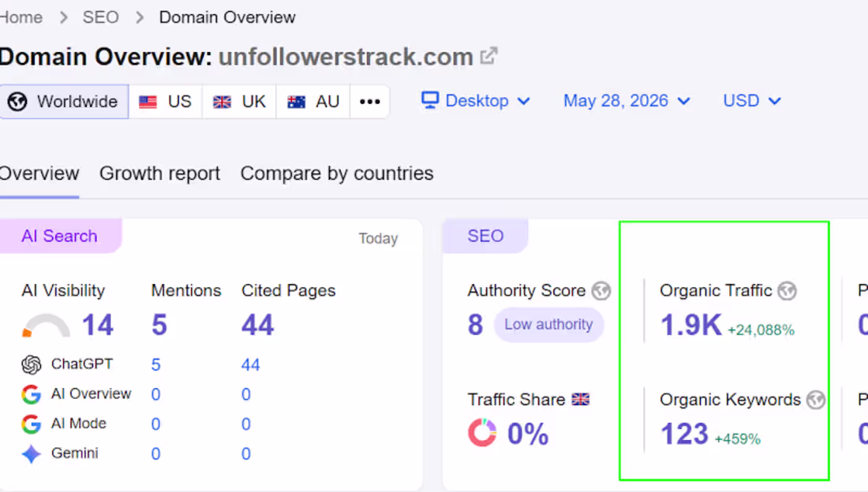Switch to Growth report tab
This screenshot has height=492, width=868.
point(159,173)
